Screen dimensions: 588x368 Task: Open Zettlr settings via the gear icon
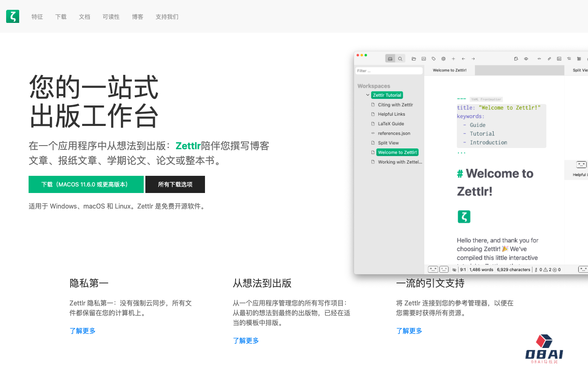(x=443, y=58)
